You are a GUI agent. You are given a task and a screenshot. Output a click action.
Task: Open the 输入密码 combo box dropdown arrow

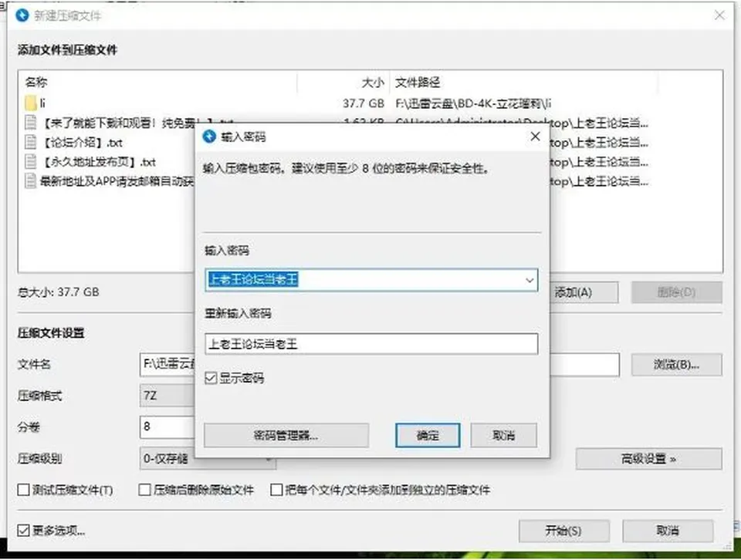tap(530, 280)
